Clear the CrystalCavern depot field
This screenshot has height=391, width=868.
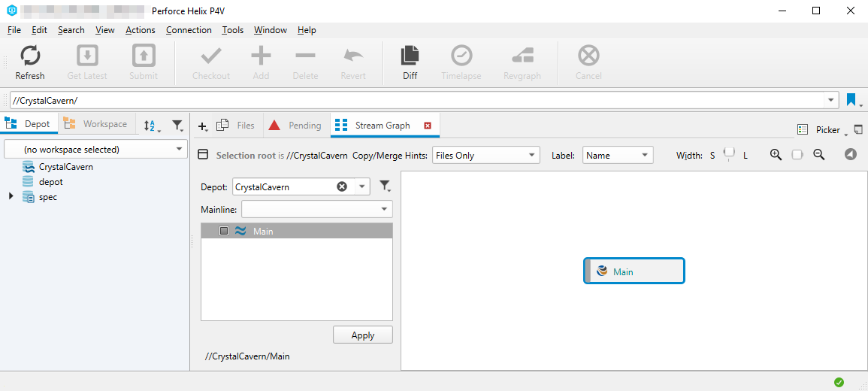[x=342, y=186]
